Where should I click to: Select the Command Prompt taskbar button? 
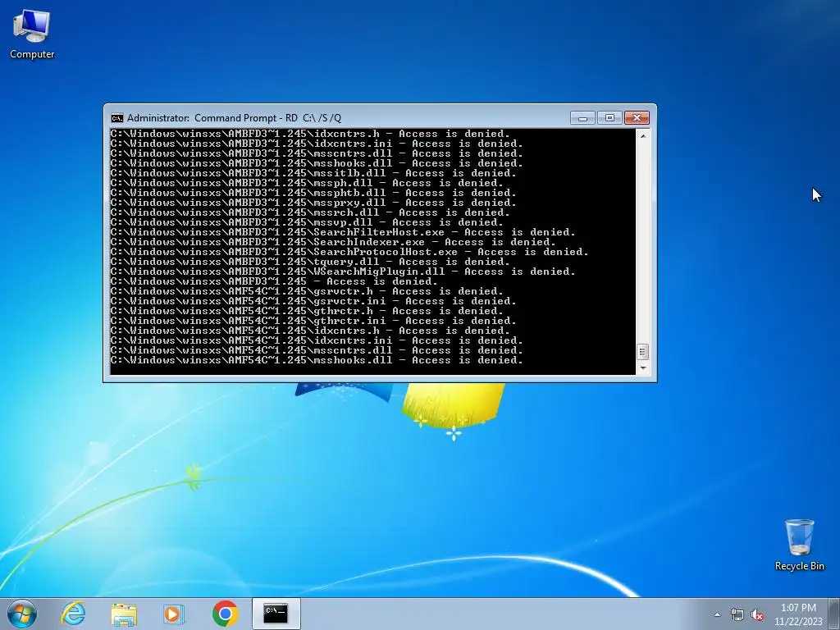tap(276, 614)
